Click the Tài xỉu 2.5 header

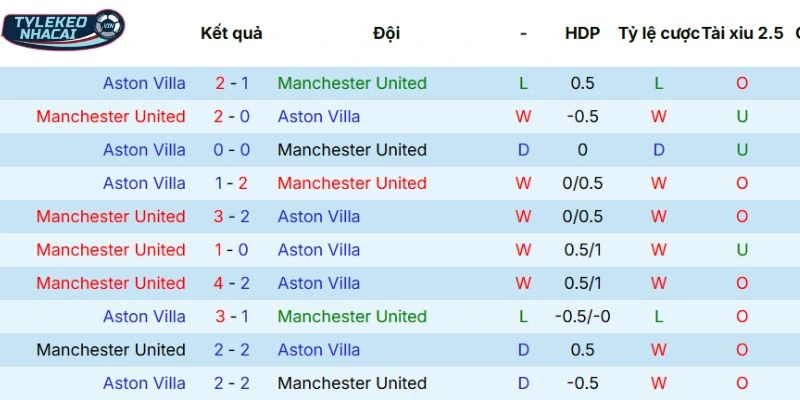click(x=742, y=33)
